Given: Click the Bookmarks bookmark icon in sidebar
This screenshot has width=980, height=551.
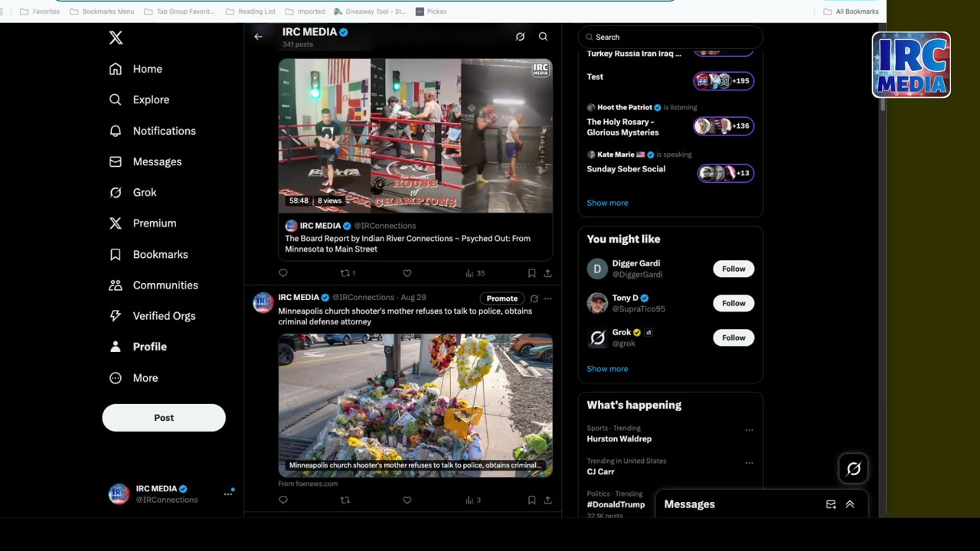Looking at the screenshot, I should coord(116,254).
